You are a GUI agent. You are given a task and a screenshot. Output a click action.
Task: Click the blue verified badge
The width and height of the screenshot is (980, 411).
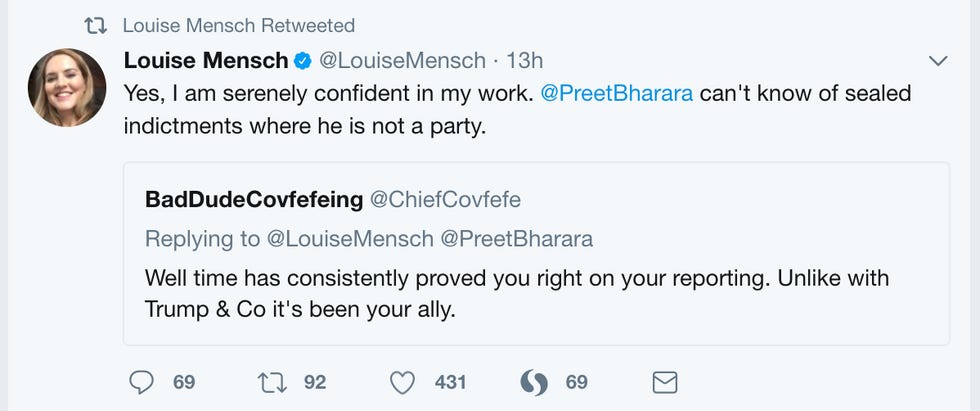point(301,61)
